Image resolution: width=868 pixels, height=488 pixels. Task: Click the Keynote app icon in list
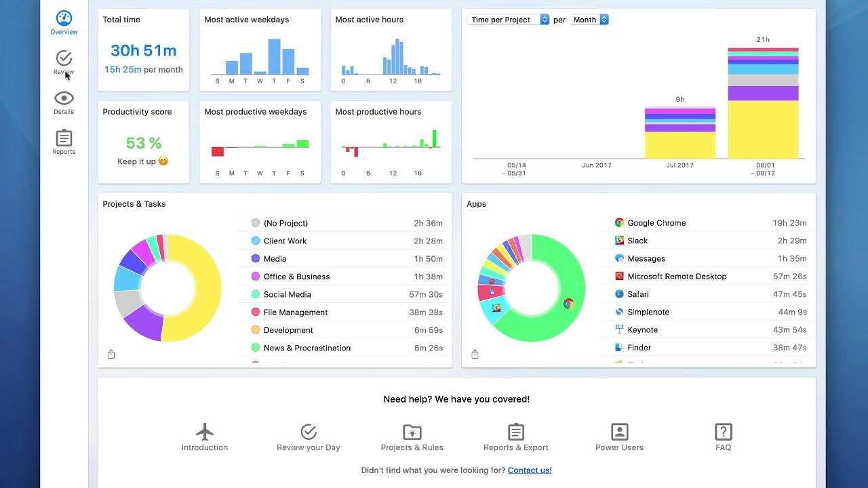click(619, 329)
